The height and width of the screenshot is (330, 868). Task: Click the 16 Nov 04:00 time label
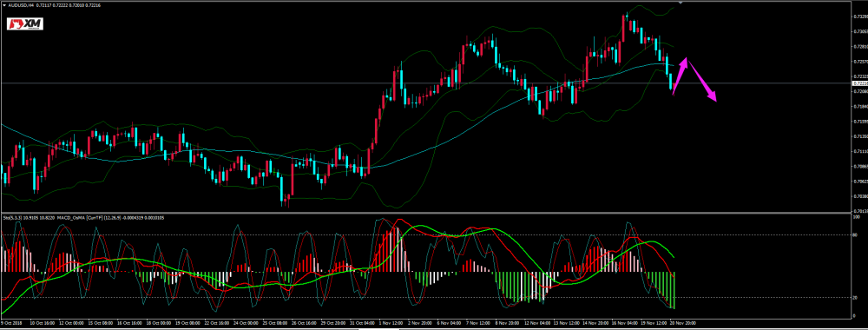625,323
